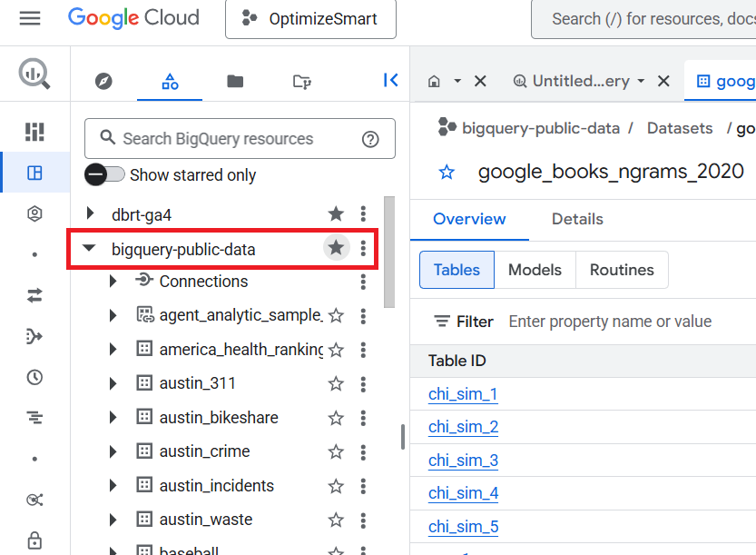Open the chi_sim_3 table link

coord(463,461)
